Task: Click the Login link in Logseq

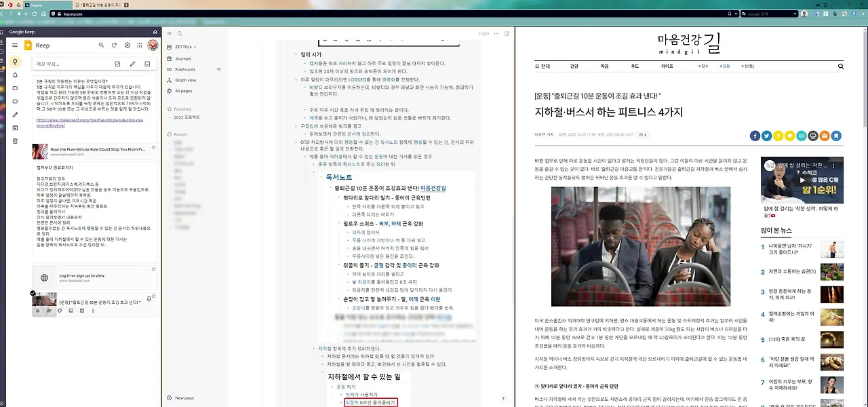Action: pyautogui.click(x=484, y=33)
